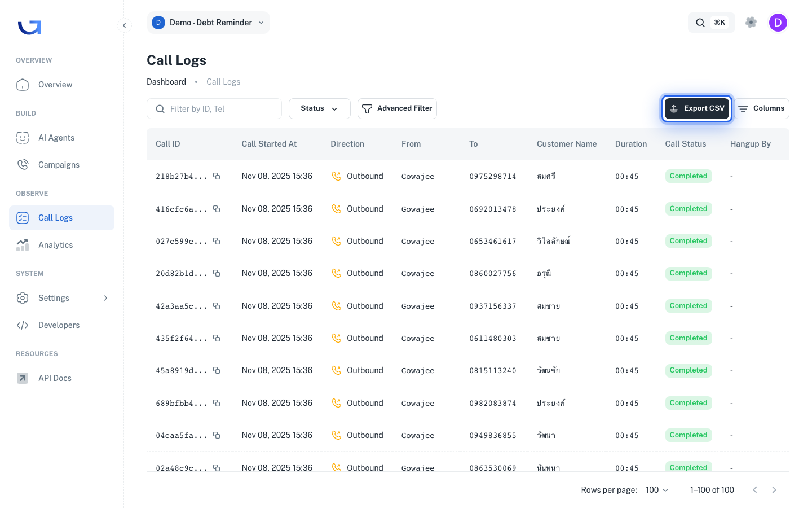Select phone number 0653461617
This screenshot has width=812, height=508.
pyautogui.click(x=493, y=242)
